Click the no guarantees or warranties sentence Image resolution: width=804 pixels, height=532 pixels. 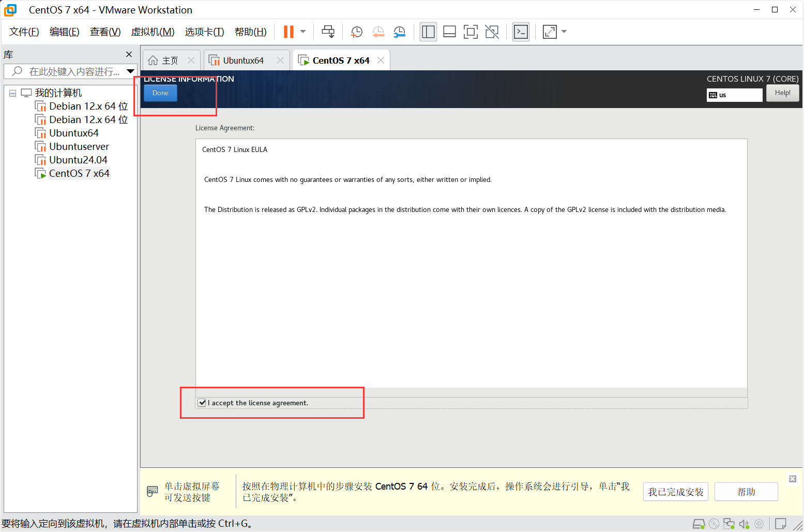tap(348, 180)
